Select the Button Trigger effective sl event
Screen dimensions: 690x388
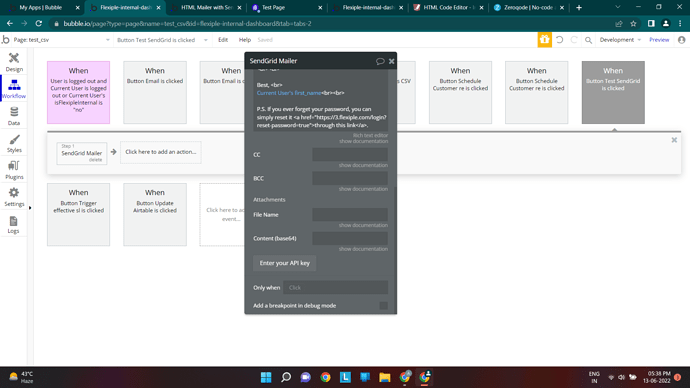[78, 215]
